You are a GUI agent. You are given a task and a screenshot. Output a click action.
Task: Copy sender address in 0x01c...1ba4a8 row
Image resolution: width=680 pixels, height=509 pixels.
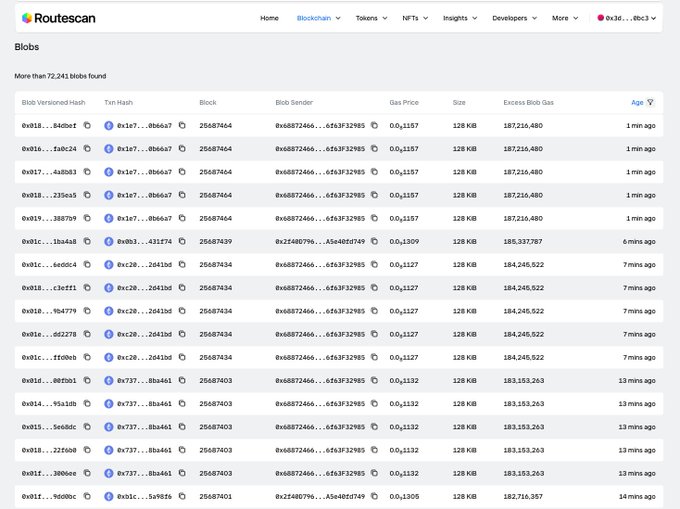click(374, 241)
